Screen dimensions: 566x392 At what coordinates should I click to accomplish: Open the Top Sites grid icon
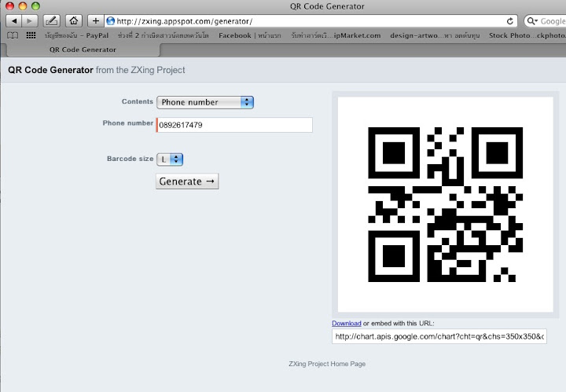pyautogui.click(x=31, y=35)
